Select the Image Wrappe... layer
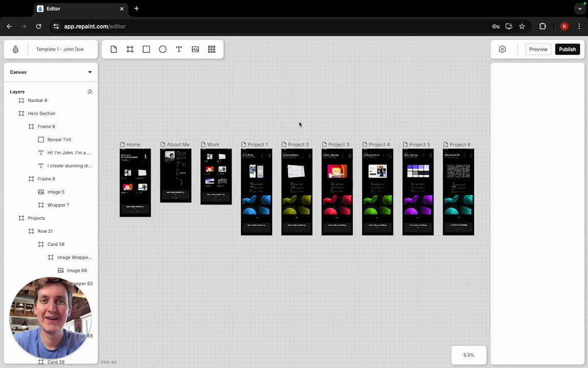 point(74,257)
